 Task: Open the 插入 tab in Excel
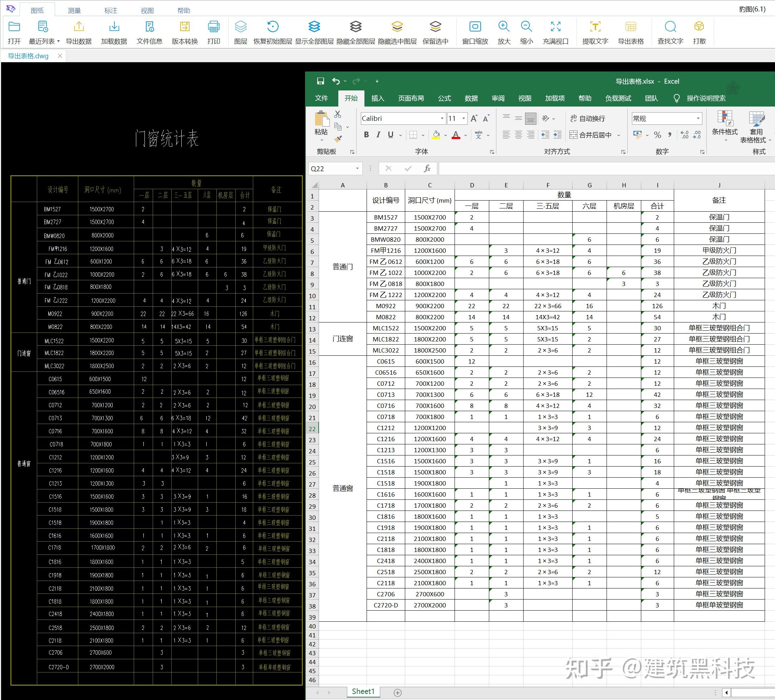point(378,98)
